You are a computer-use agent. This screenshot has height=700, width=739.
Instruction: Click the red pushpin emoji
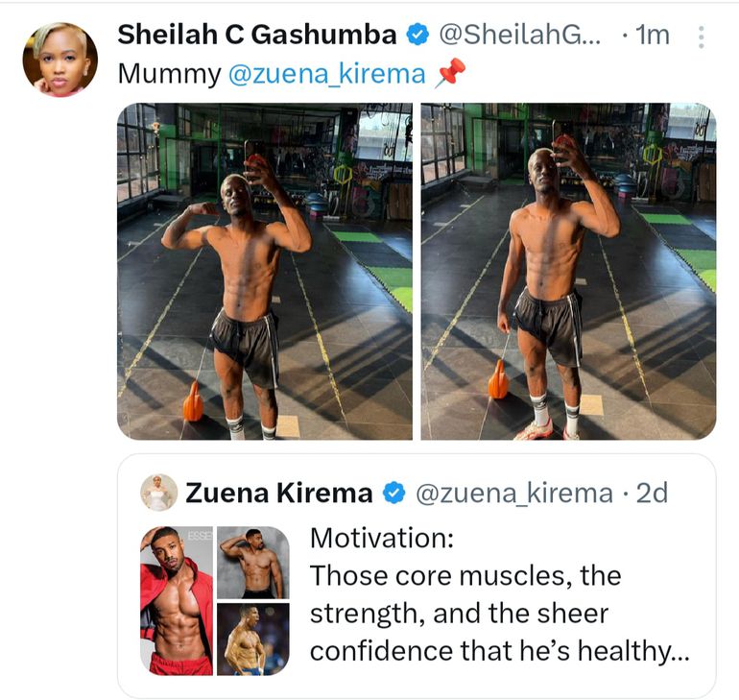tap(450, 73)
